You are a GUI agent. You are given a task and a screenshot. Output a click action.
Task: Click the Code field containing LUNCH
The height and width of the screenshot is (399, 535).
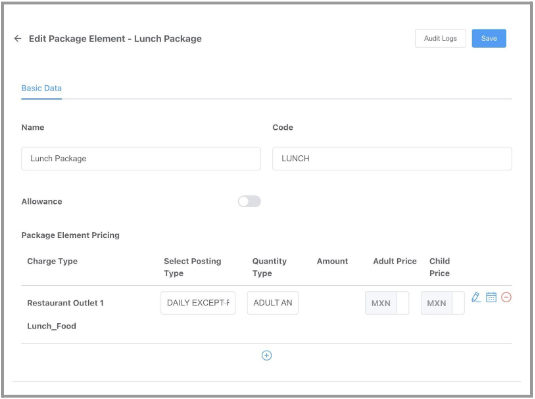point(392,159)
